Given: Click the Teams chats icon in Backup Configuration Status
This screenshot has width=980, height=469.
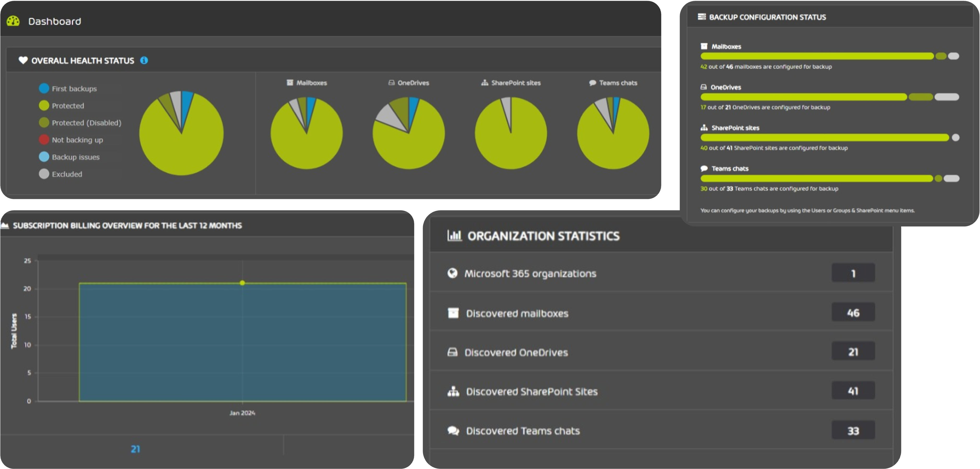Looking at the screenshot, I should click(x=704, y=168).
